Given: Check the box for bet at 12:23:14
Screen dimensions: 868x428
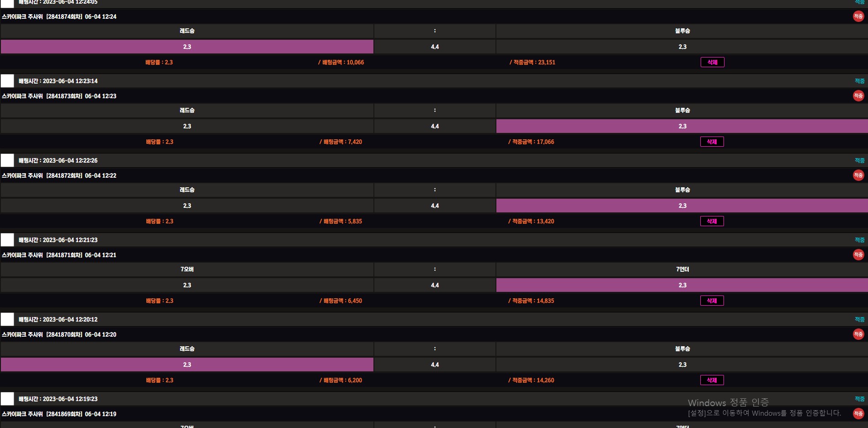Looking at the screenshot, I should point(7,81).
